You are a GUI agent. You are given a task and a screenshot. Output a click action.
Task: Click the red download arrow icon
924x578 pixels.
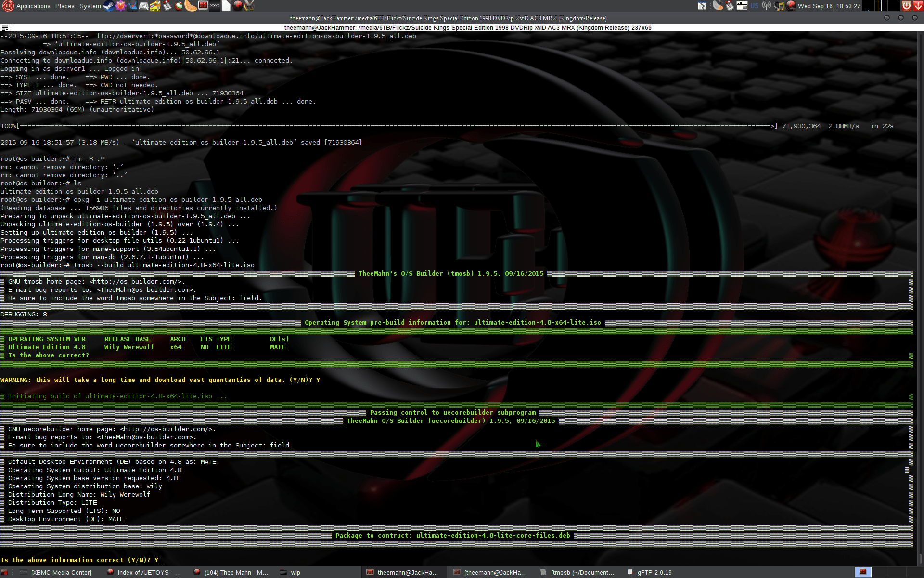coord(918,6)
